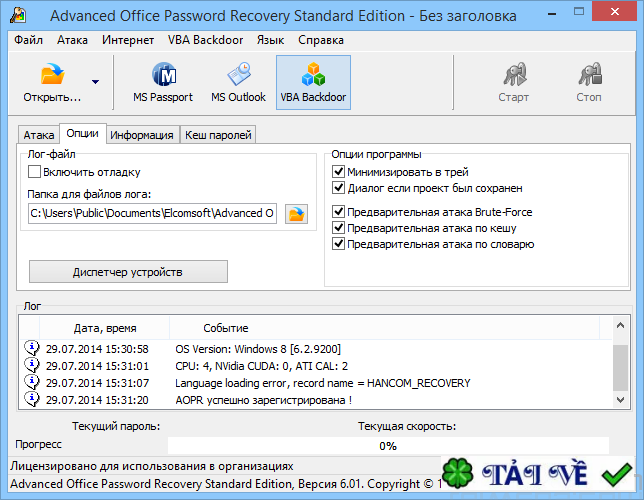Screen dimensions: 644x500
Task: Open the Атака menu in menu bar
Action: (x=72, y=40)
